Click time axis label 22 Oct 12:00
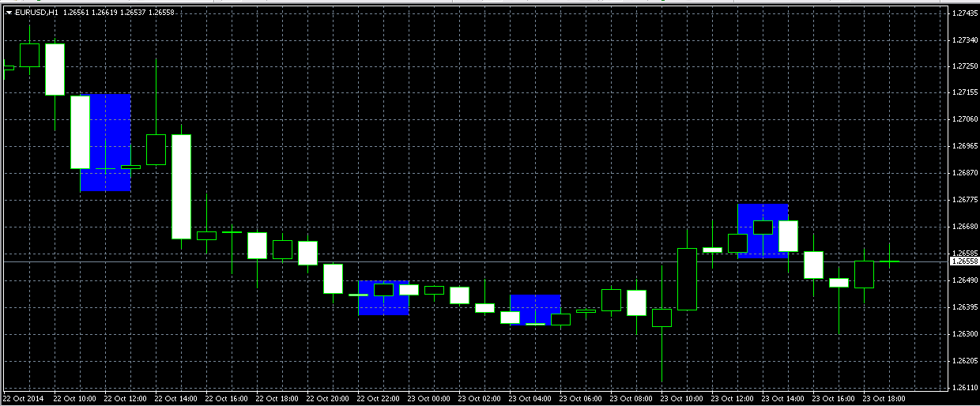This screenshot has width=980, height=406. tap(125, 399)
